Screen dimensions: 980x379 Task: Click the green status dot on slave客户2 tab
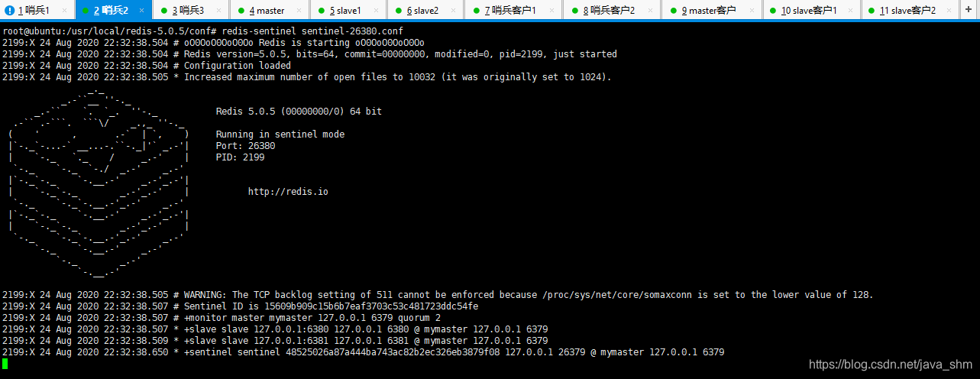point(872,11)
